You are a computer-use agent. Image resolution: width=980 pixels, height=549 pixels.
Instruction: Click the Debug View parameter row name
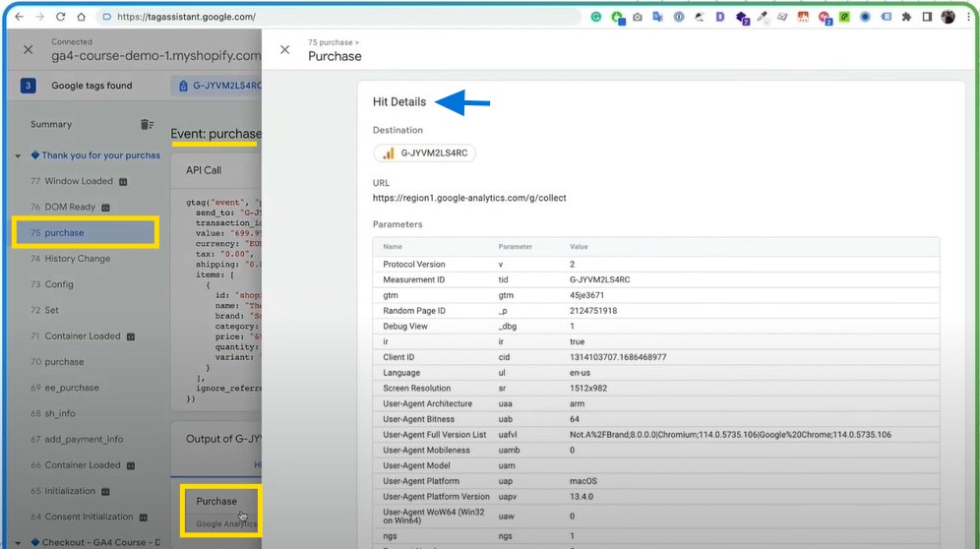pos(405,327)
